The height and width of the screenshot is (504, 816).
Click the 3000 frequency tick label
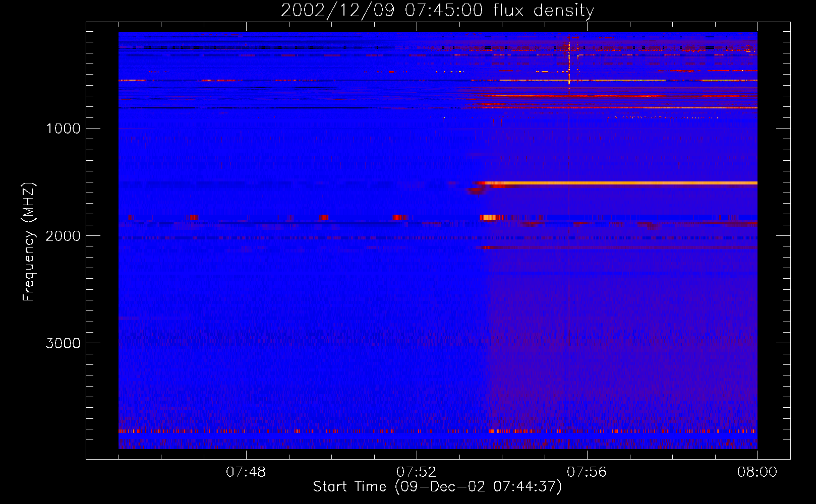click(63, 343)
